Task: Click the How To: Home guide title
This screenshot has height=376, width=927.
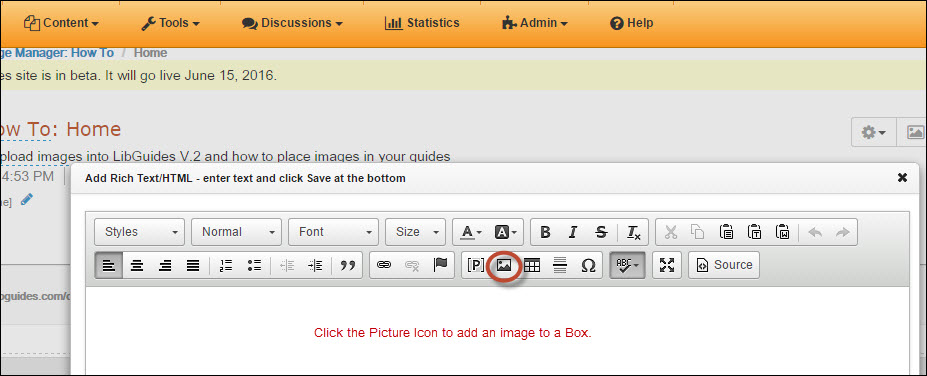Action: coord(60,129)
